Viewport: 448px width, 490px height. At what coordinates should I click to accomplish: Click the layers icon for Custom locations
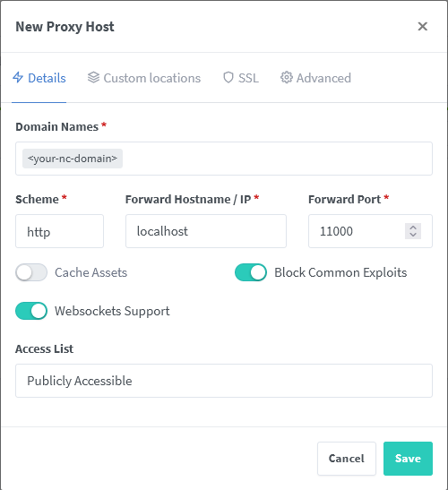93,78
